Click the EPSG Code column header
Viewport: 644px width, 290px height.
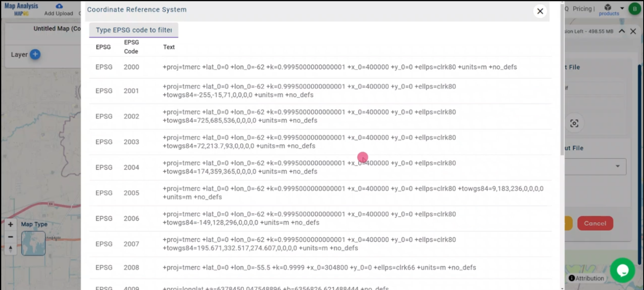(131, 47)
